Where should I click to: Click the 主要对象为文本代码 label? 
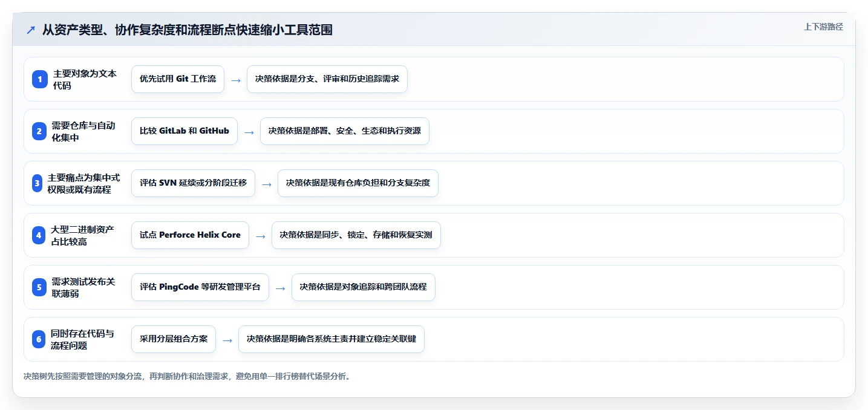85,79
